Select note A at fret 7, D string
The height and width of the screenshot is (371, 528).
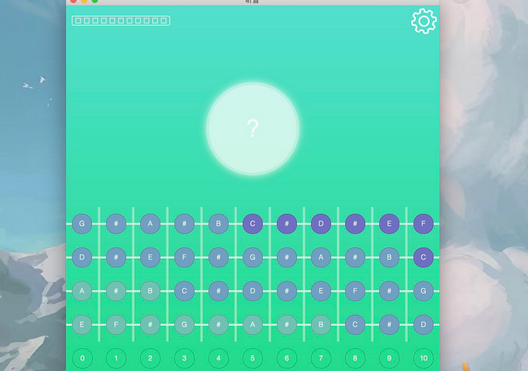tap(321, 257)
